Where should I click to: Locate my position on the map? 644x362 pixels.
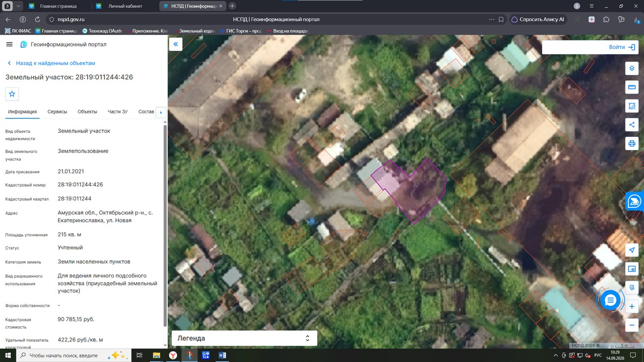coord(632,250)
